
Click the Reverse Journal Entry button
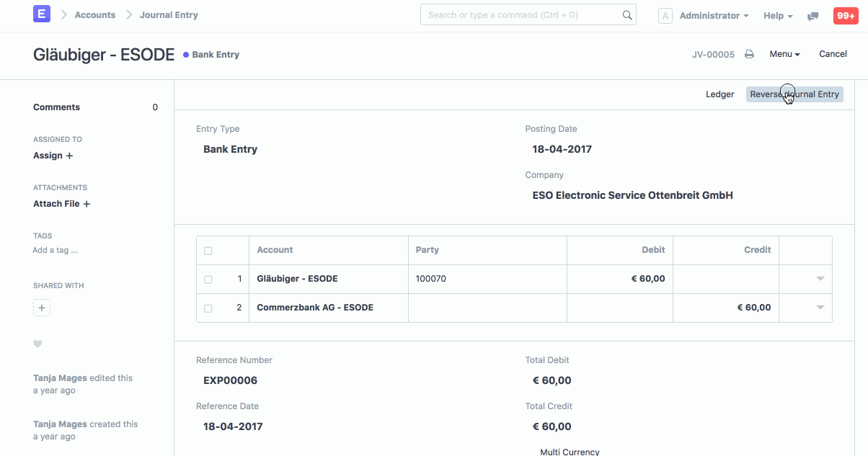point(794,94)
